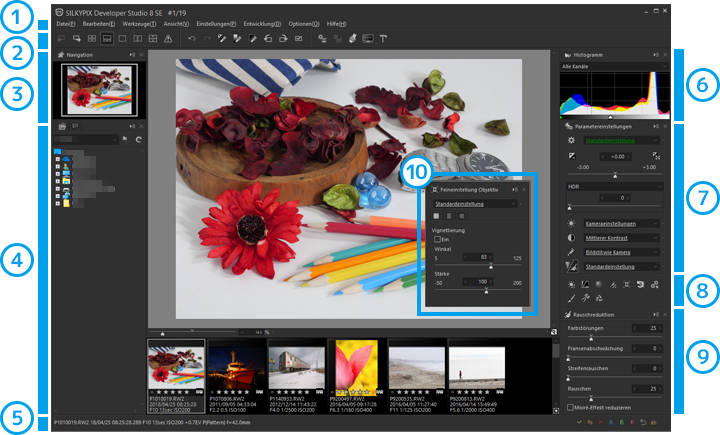The image size is (720, 435).
Task: Click the refresh icon in folder panel
Action: pos(137,139)
